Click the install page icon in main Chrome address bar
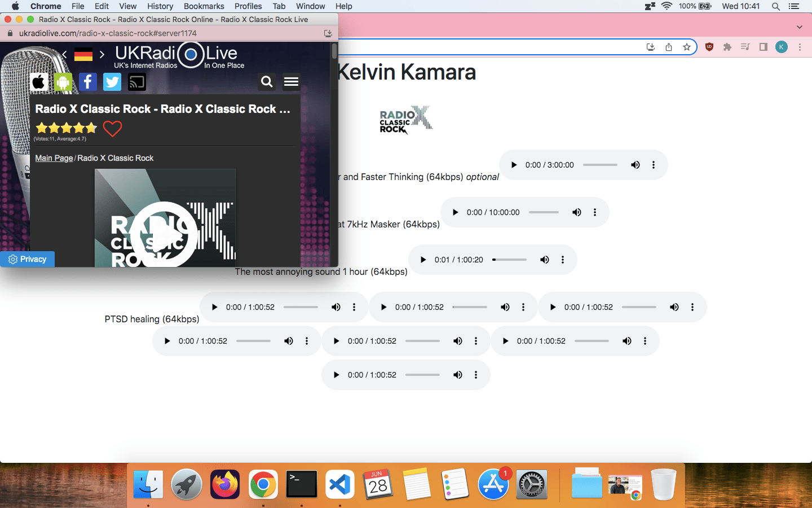 pos(651,47)
